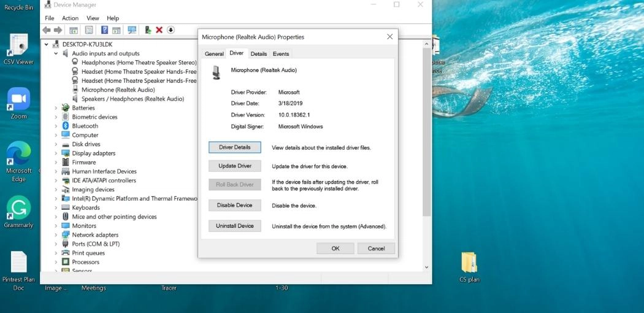The width and height of the screenshot is (644, 313).
Task: Select the Computer category label
Action: pyautogui.click(x=85, y=135)
